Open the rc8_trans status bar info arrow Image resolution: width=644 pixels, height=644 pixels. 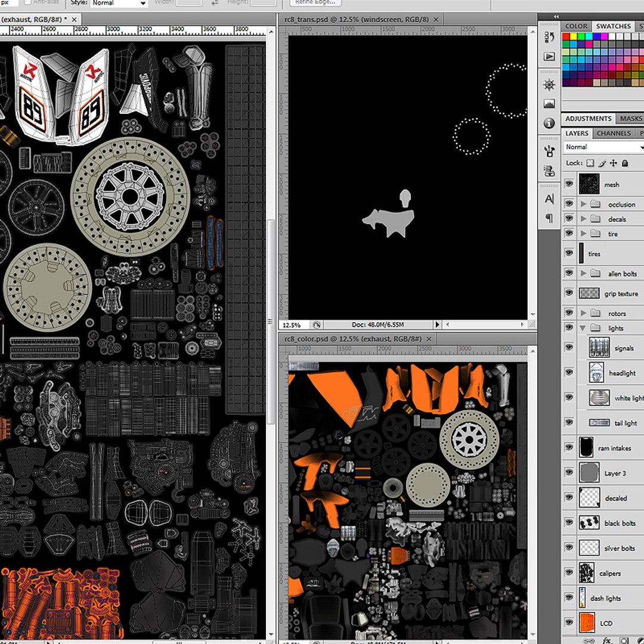pyautogui.click(x=438, y=324)
